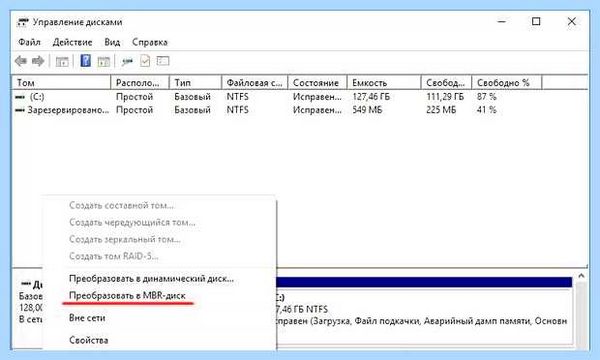600x360 pixels.
Task: Sort by the Располо... column header
Action: (x=140, y=83)
